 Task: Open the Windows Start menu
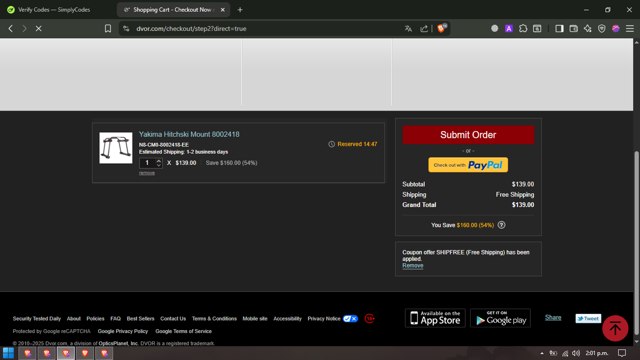pyautogui.click(x=8, y=353)
